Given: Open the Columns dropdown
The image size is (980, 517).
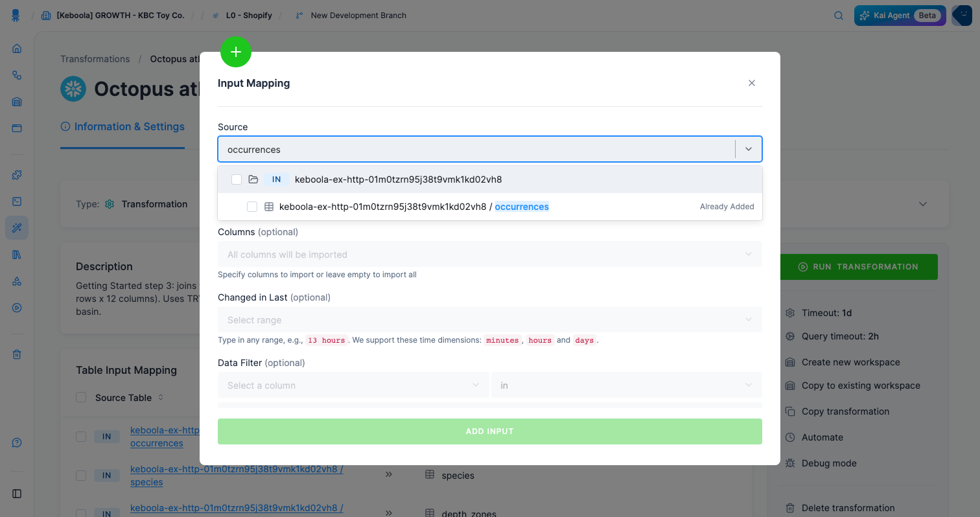Looking at the screenshot, I should click(490, 255).
